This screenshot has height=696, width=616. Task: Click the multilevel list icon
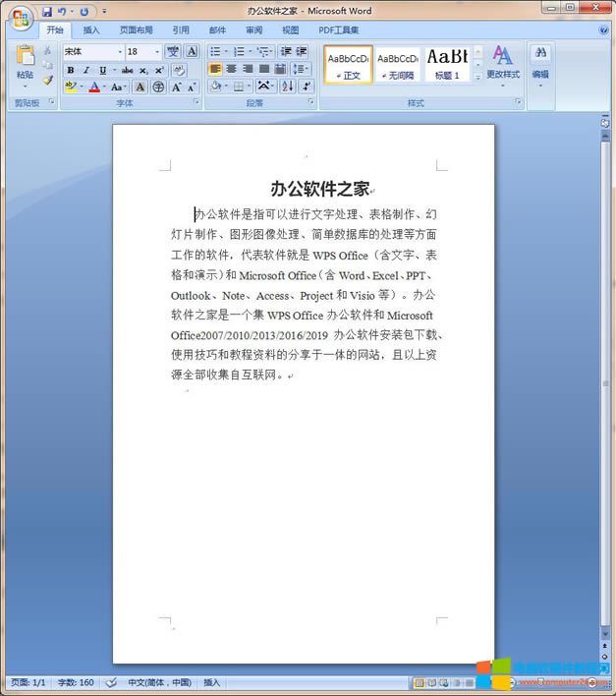coord(263,51)
